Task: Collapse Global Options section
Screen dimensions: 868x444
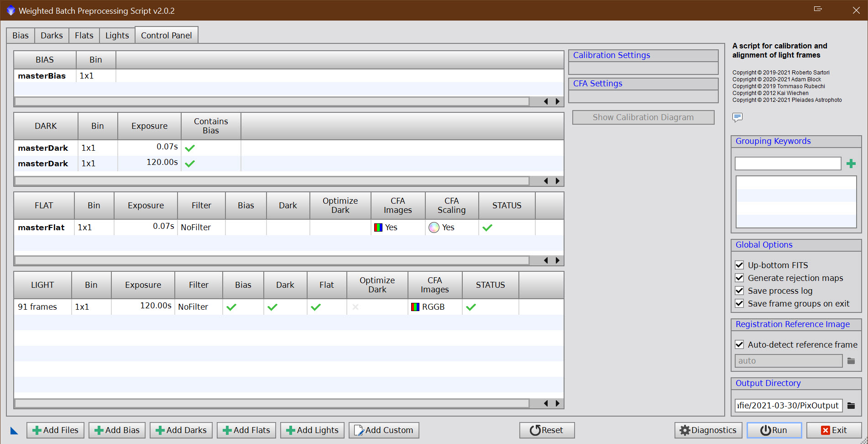Action: (796, 245)
